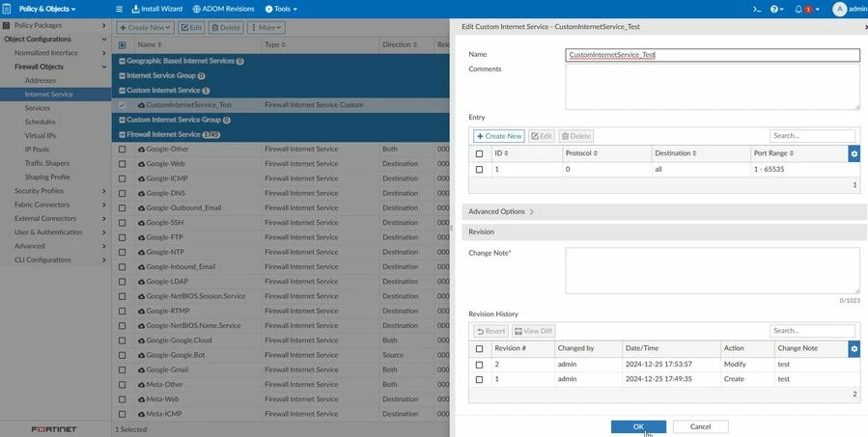Check the Google-Other row checkbox
Image resolution: width=868 pixels, height=437 pixels.
point(122,150)
